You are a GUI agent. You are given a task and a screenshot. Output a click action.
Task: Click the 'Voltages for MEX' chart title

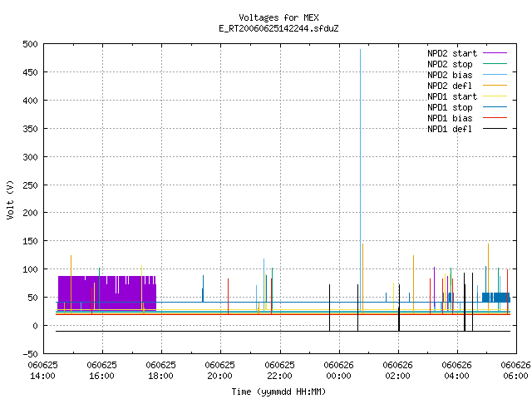(x=278, y=17)
